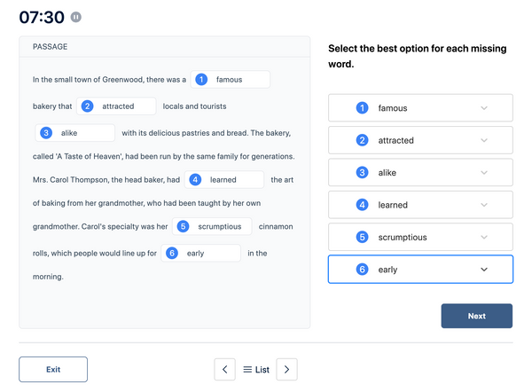Expand dropdown 6 showing 'early'

pos(420,269)
